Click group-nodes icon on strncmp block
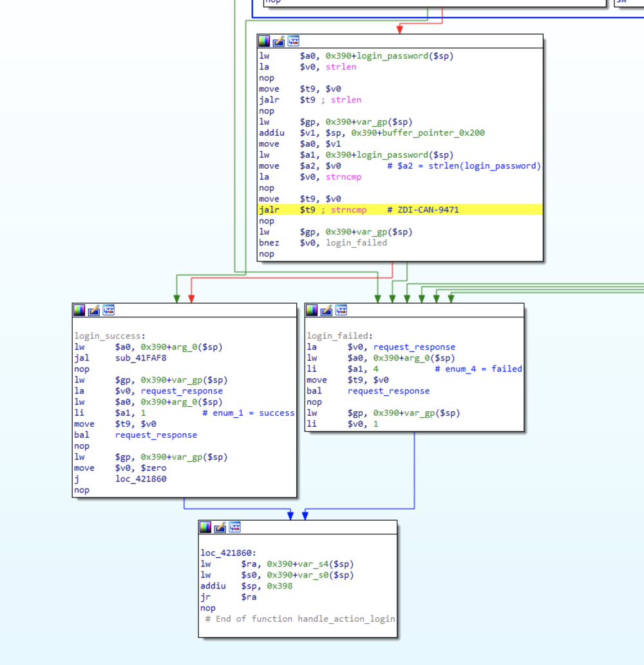Image resolution: width=644 pixels, height=665 pixels. (x=294, y=41)
